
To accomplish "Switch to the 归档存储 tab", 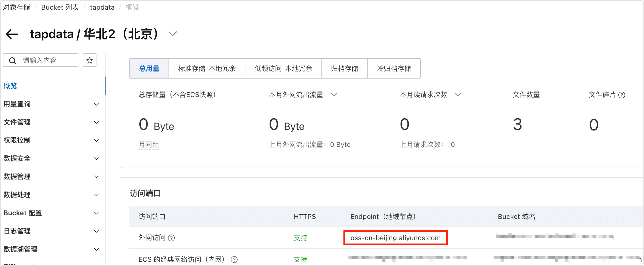I will [344, 68].
